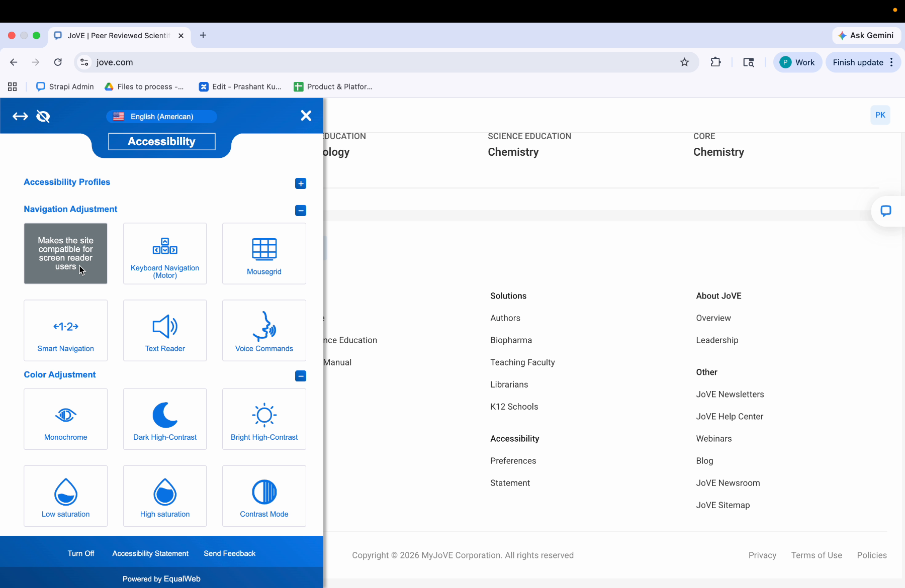Open the Product & Platfor... bookmark

[x=333, y=86]
